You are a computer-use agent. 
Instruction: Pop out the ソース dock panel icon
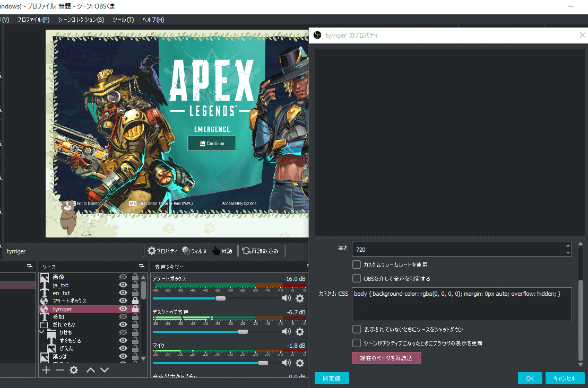pyautogui.click(x=141, y=267)
